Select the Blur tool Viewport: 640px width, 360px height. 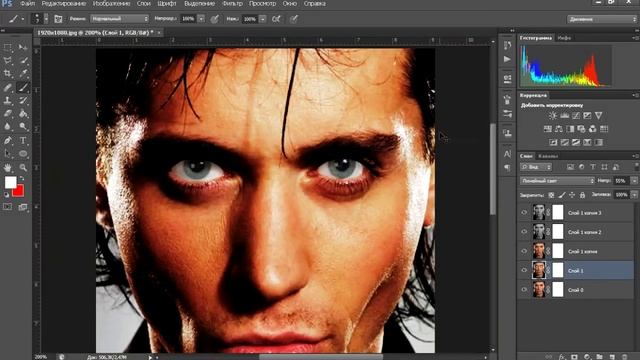(x=7, y=127)
